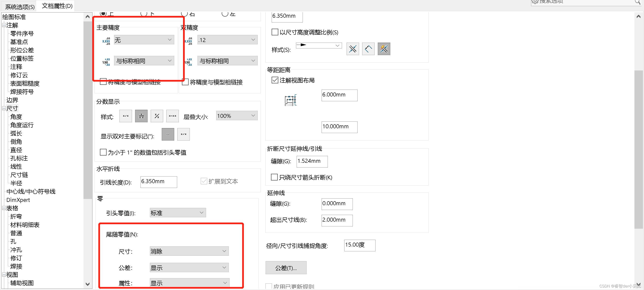The height and width of the screenshot is (290, 644).
Task: Click the highlighted smart arrow placement icon
Action: pyautogui.click(x=384, y=49)
